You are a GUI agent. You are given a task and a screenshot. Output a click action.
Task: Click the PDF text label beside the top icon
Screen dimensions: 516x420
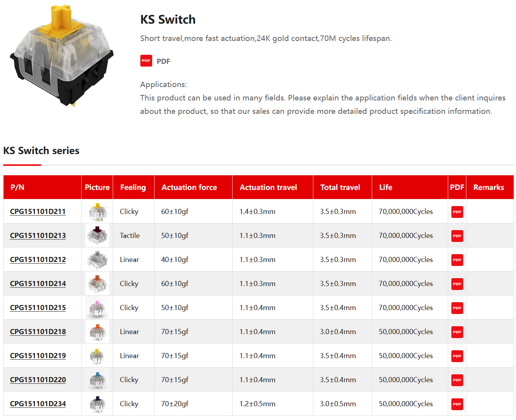(x=163, y=61)
